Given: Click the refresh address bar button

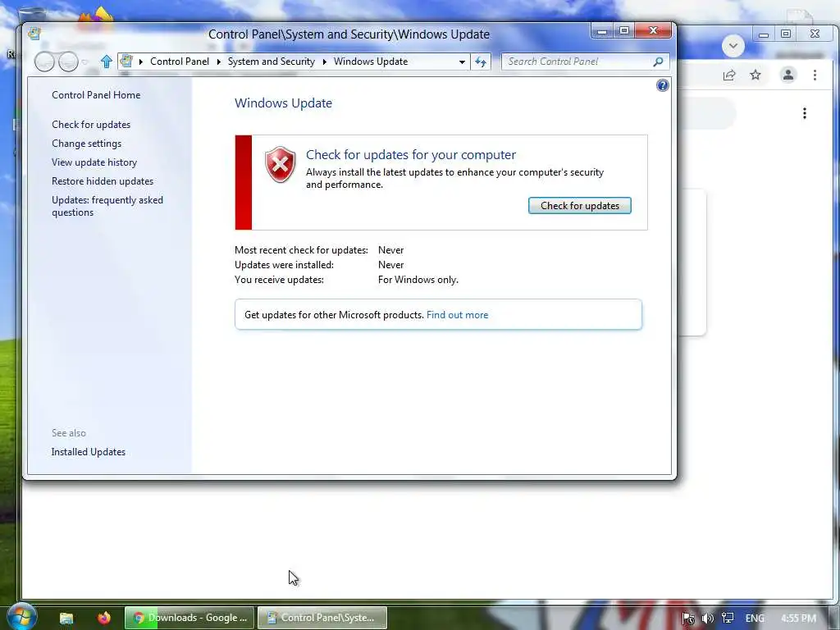Looking at the screenshot, I should pyautogui.click(x=481, y=62).
